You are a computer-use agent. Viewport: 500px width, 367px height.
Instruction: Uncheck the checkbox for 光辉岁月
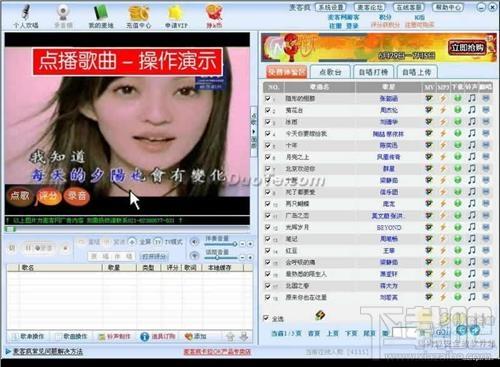[267, 227]
